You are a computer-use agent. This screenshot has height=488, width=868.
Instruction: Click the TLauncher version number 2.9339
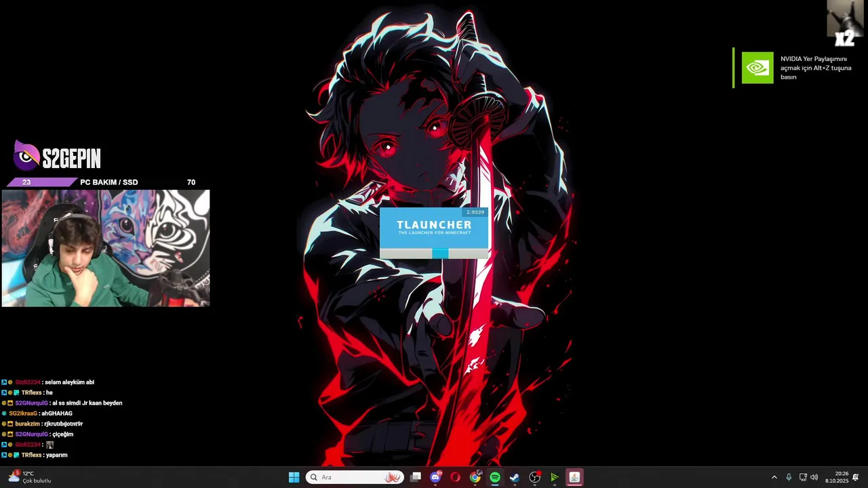(475, 212)
